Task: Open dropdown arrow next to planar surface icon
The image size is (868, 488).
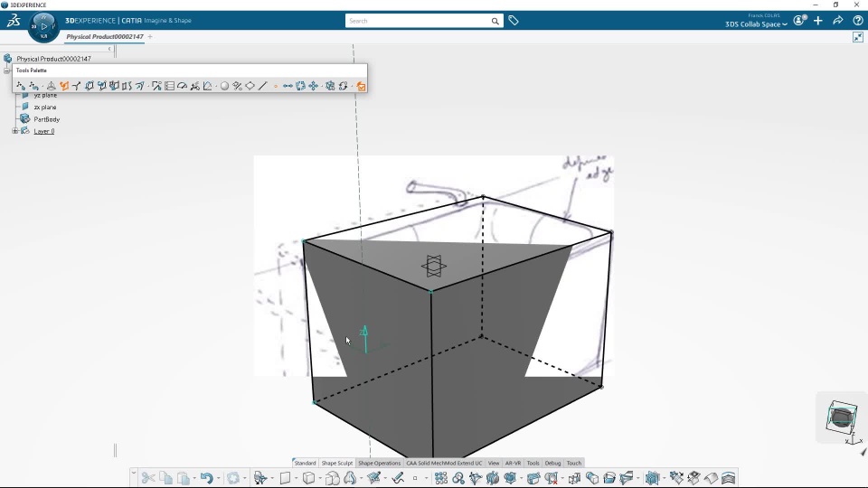Action: pyautogui.click(x=297, y=478)
